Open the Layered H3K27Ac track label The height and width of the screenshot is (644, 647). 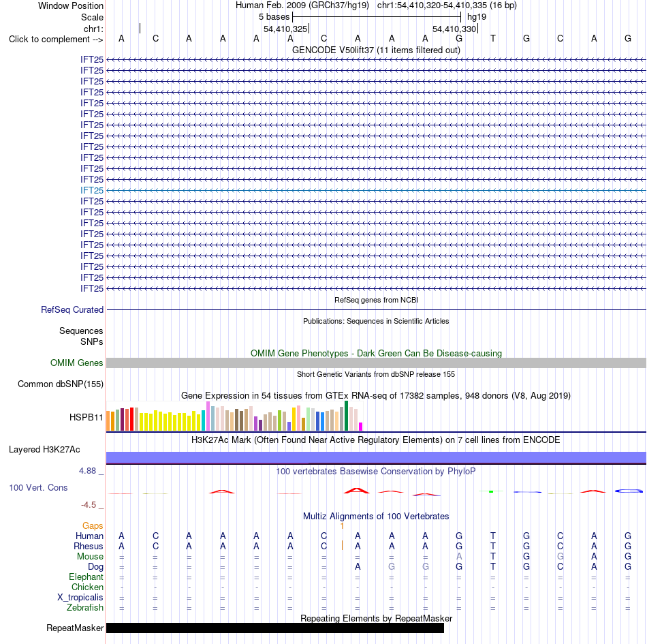coord(44,450)
